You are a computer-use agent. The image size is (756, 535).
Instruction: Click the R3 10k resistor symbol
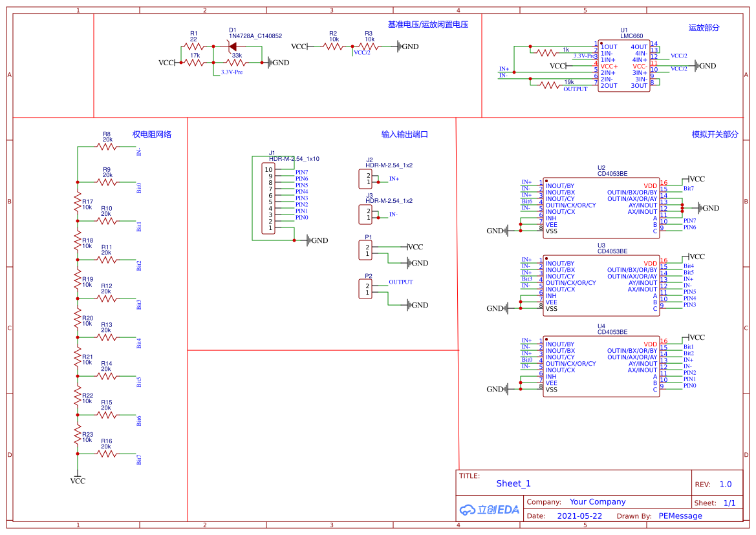pyautogui.click(x=369, y=47)
